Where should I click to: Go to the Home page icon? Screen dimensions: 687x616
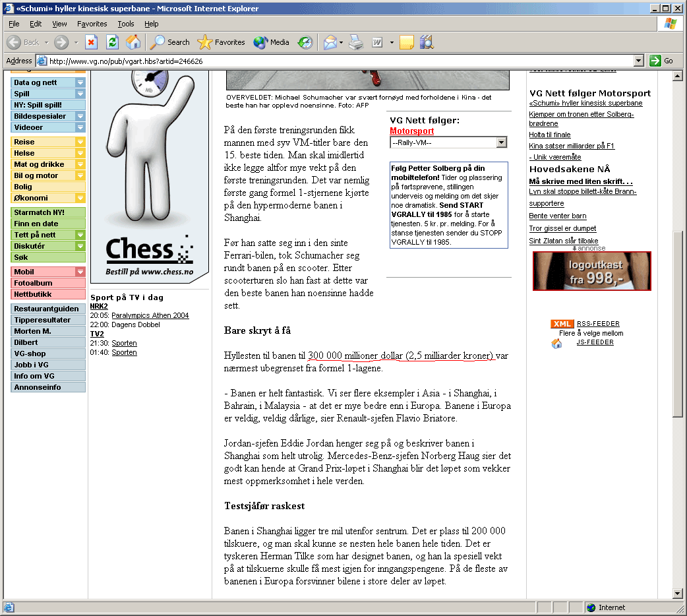tap(133, 42)
